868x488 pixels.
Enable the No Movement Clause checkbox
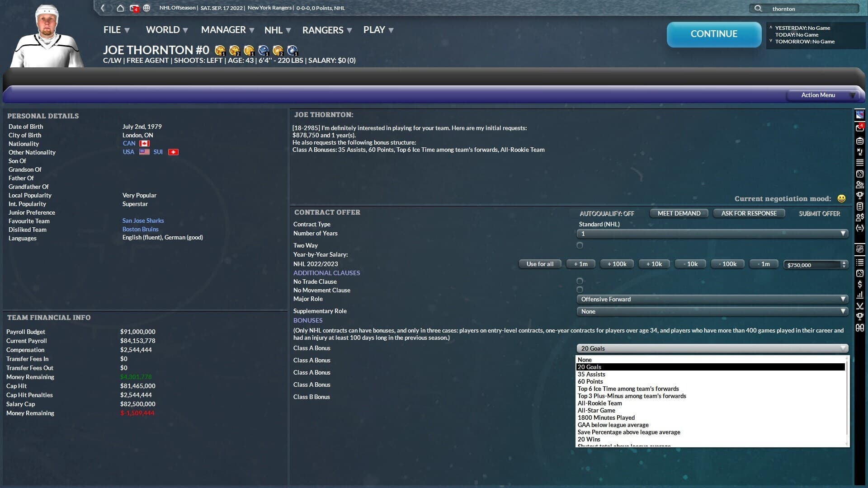tap(580, 290)
